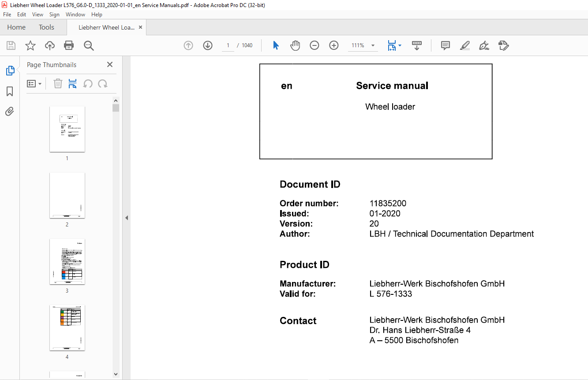Click the 'Product ID' heading

pos(304,265)
